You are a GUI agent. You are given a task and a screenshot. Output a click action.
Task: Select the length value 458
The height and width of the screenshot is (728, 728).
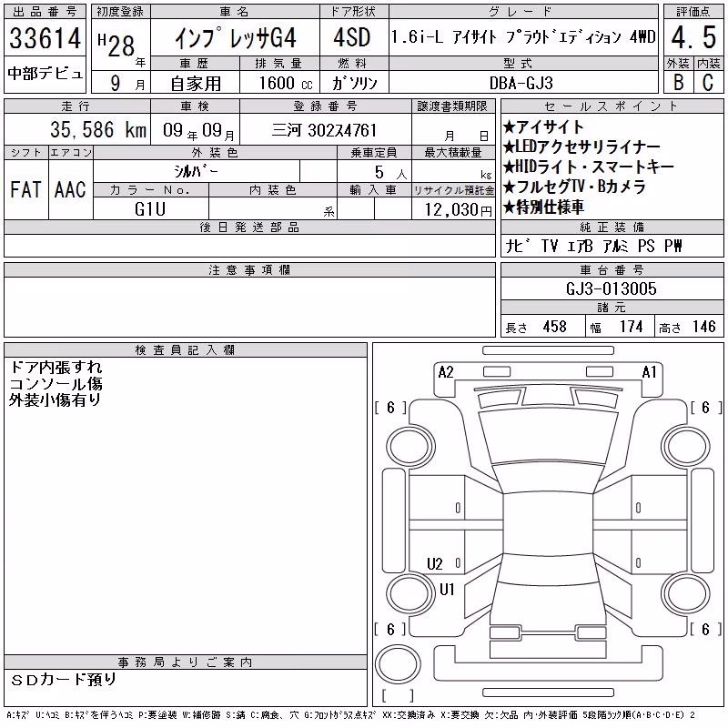point(555,327)
